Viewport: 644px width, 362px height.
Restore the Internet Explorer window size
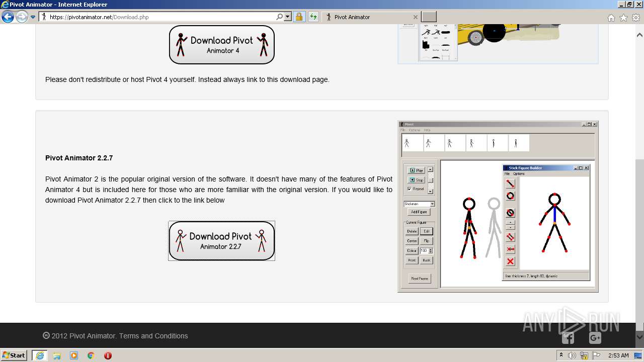point(629,5)
